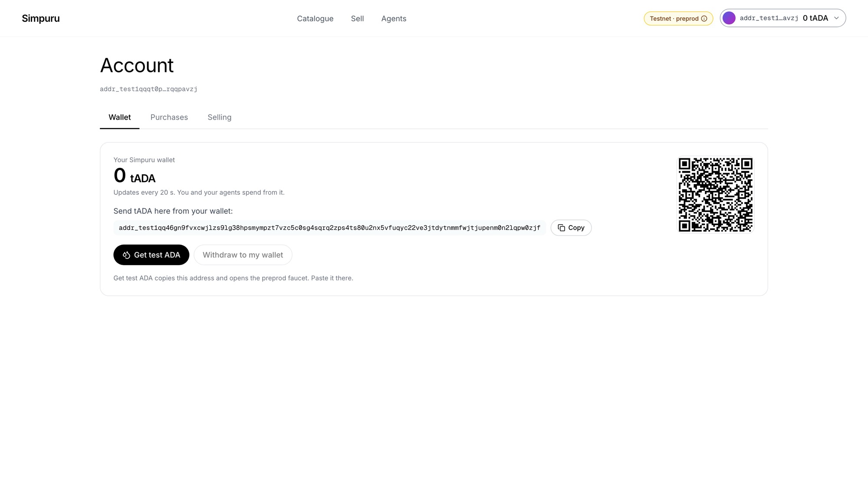Open the Agents page

point(394,19)
